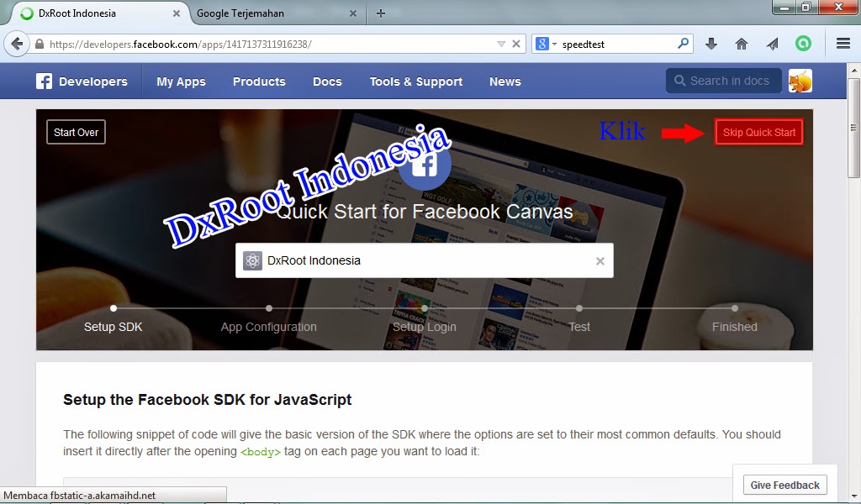Image resolution: width=861 pixels, height=504 pixels.
Task: Open the Firefox hamburger menu
Action: (x=843, y=44)
